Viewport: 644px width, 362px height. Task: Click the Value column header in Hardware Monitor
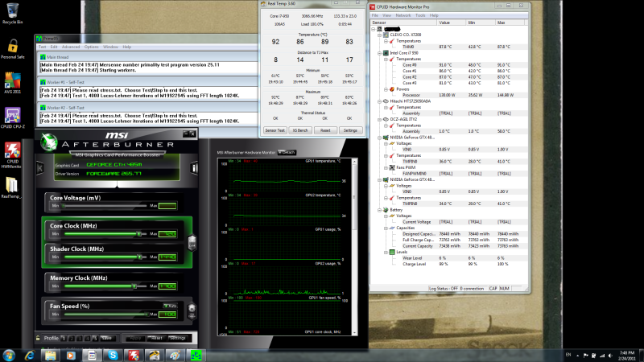[x=451, y=23]
